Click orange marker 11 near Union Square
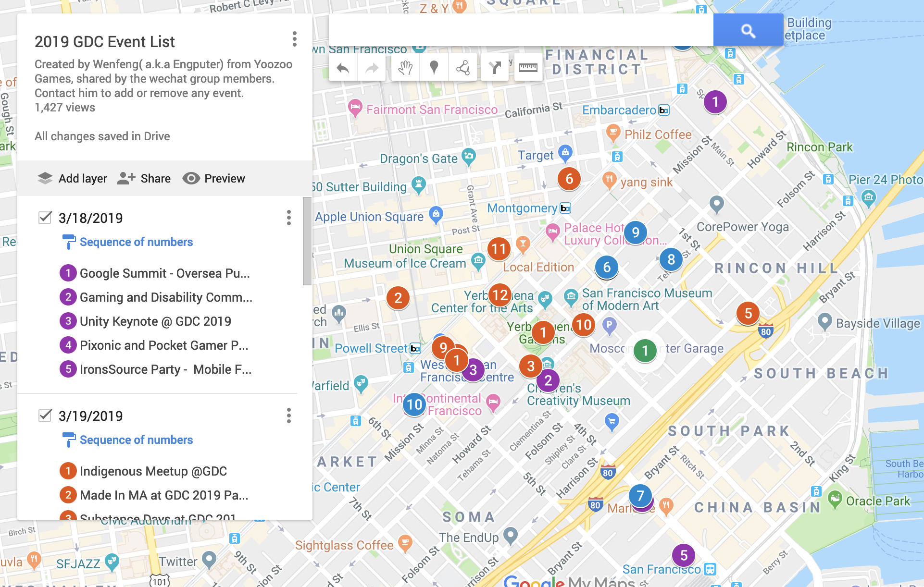924x587 pixels. [x=499, y=249]
